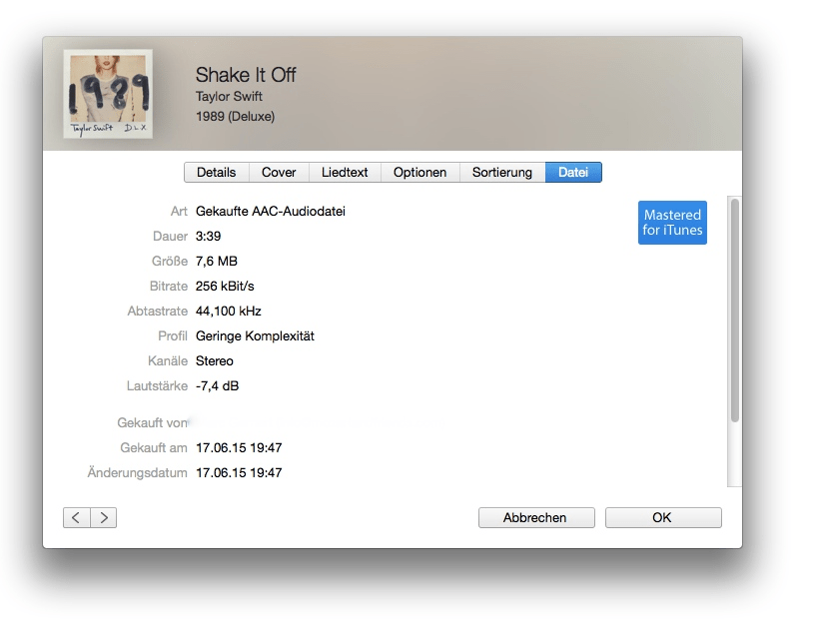This screenshot has width=818, height=644.
Task: Click the Mastered for iTunes badge
Action: [x=672, y=223]
